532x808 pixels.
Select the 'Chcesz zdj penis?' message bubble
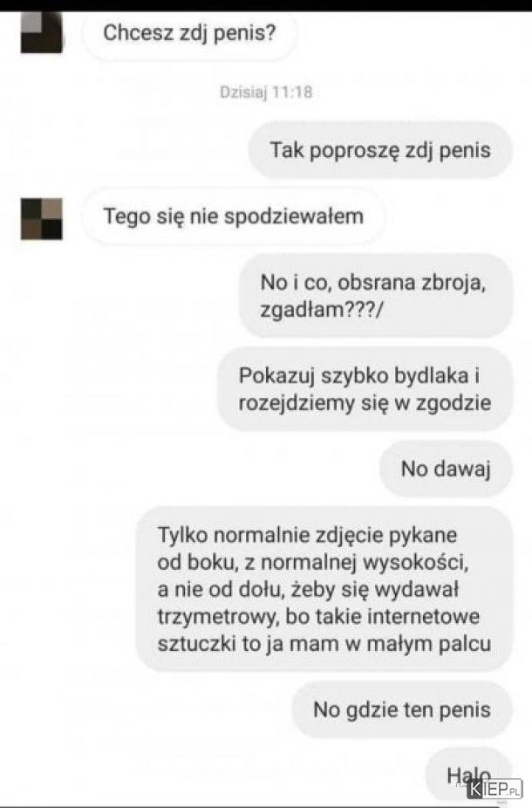click(189, 34)
